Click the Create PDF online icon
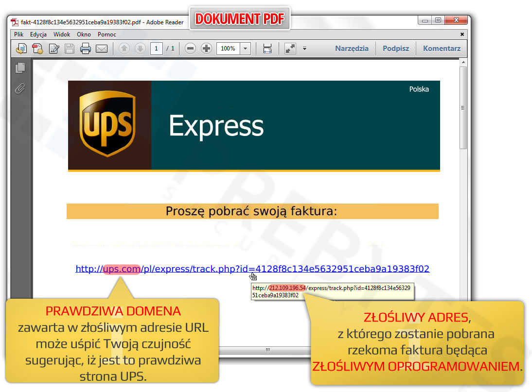The height and width of the screenshot is (392, 532). click(21, 49)
